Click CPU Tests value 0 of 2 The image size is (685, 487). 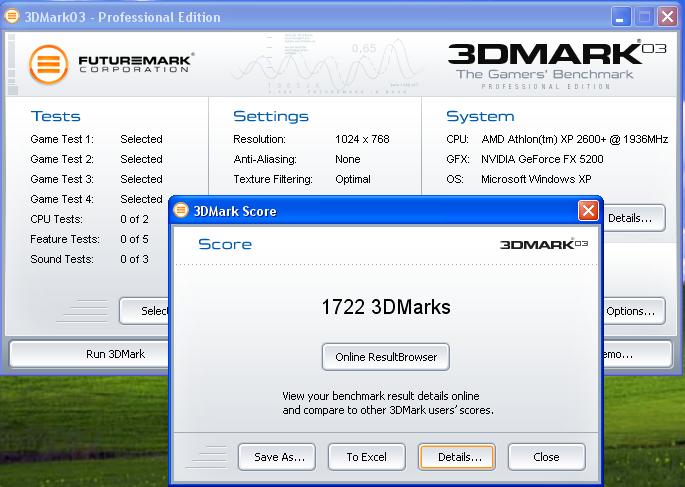tap(135, 219)
